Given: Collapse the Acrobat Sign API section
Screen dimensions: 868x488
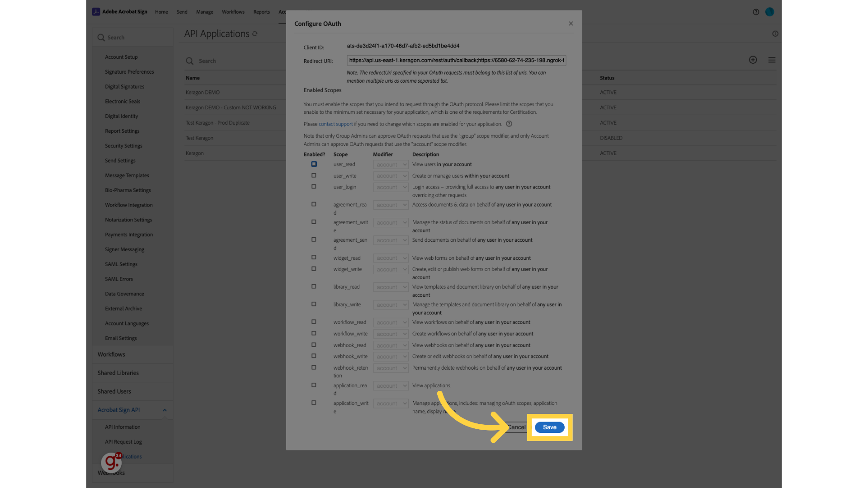Looking at the screenshot, I should tap(165, 410).
